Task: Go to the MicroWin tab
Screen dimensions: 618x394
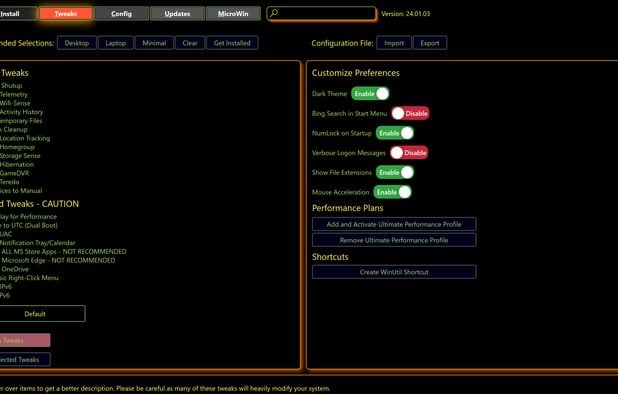Action: coord(233,13)
